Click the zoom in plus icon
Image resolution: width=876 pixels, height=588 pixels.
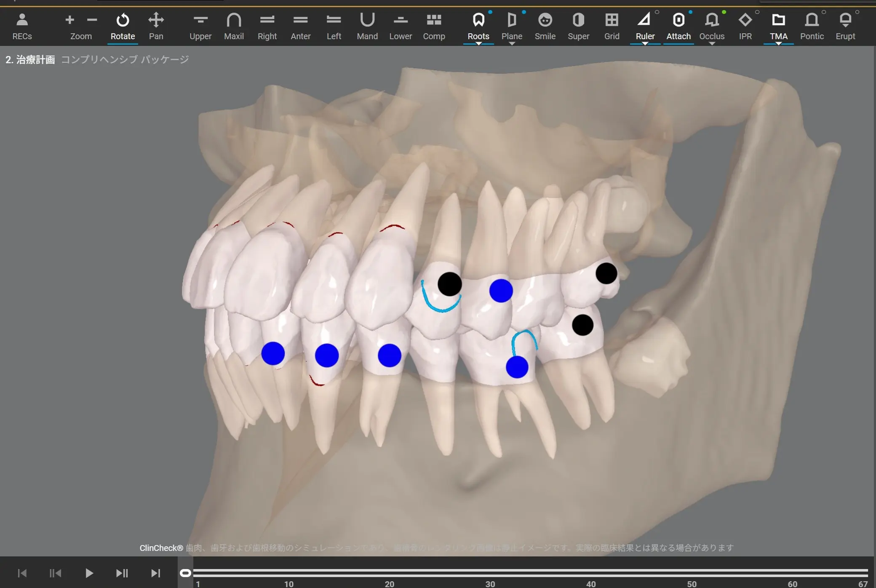70,20
